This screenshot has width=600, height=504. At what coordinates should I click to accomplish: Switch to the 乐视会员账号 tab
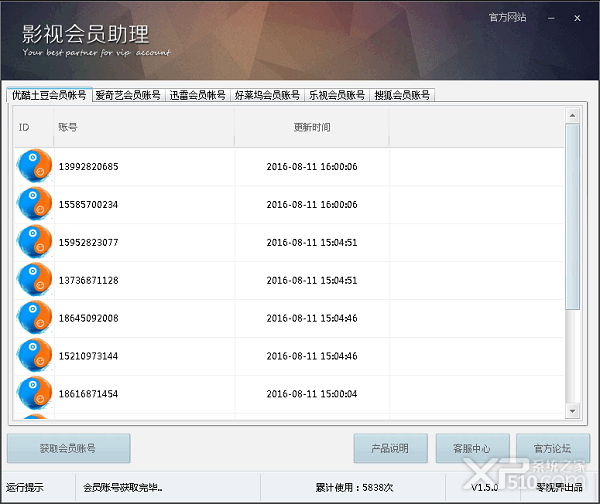click(x=337, y=95)
